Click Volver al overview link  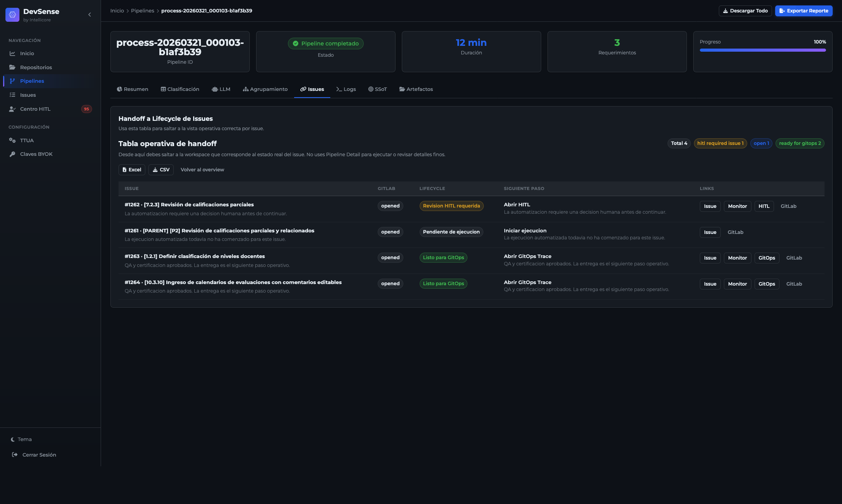pos(202,170)
